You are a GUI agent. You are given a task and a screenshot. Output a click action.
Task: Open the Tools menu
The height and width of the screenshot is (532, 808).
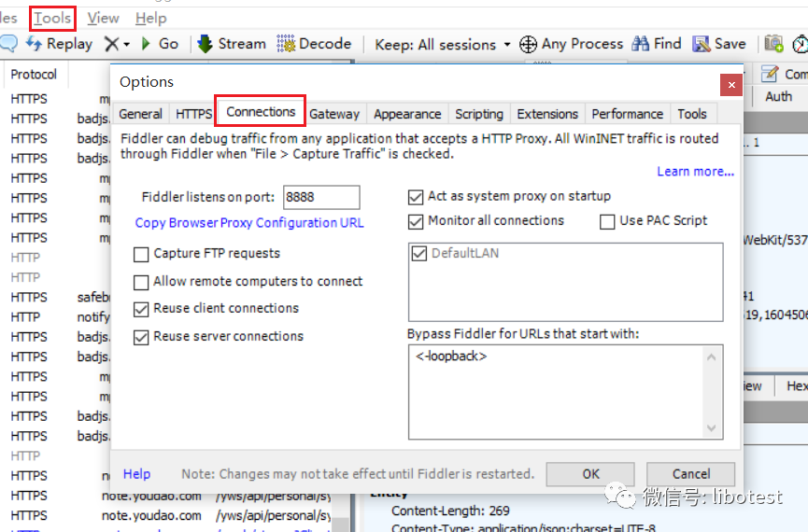pyautogui.click(x=52, y=19)
